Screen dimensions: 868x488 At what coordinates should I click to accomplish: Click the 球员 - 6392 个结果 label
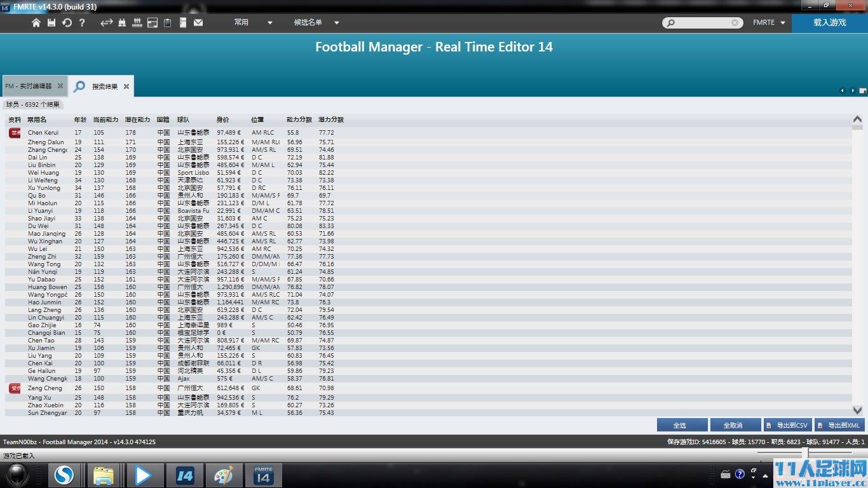click(33, 104)
